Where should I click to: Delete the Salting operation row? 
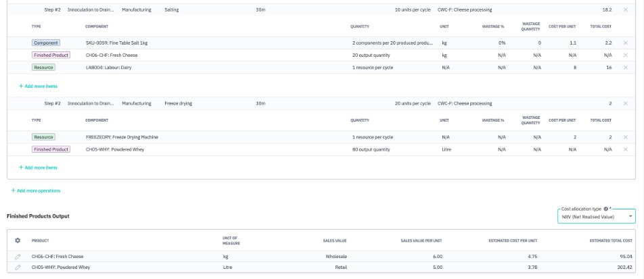click(625, 10)
